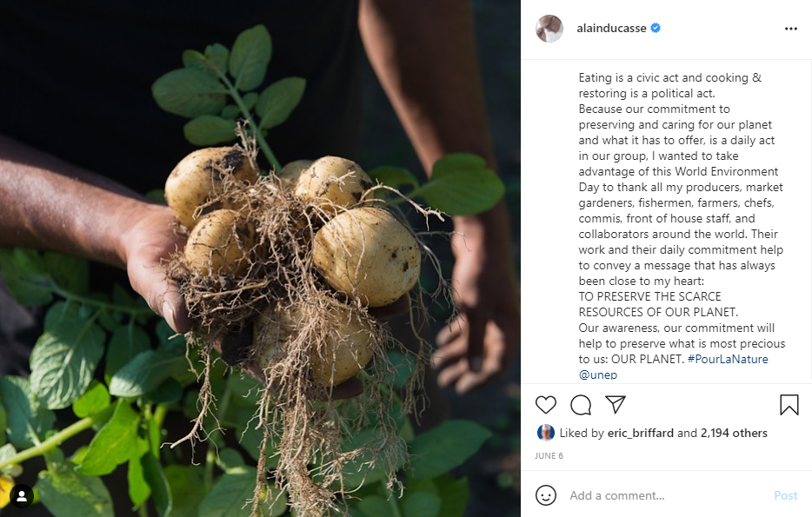Open the alainducasse username link

[611, 28]
